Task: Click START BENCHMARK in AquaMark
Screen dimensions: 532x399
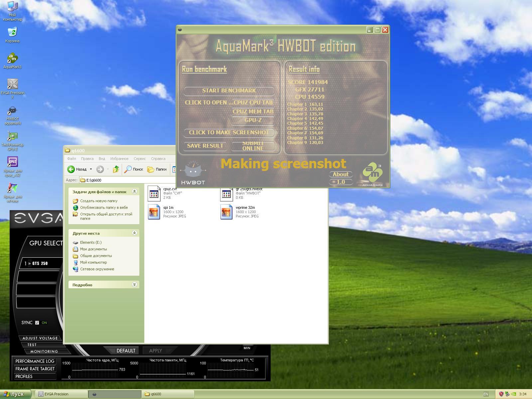Action: tap(229, 91)
